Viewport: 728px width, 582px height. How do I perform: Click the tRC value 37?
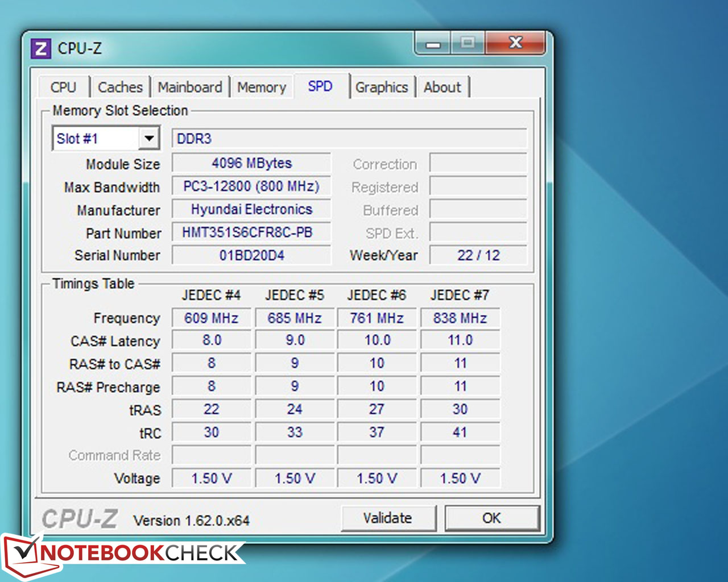(377, 432)
